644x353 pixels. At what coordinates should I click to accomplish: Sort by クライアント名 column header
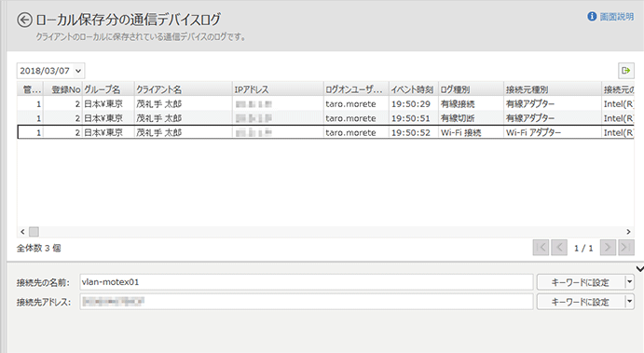click(184, 89)
